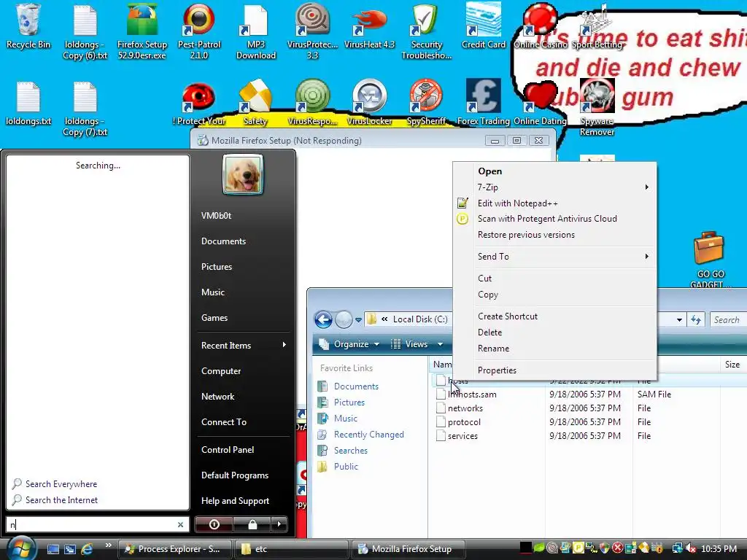
Task: Open Firefox Setup 52.9.0esr.exe desktop icon
Action: click(x=142, y=31)
